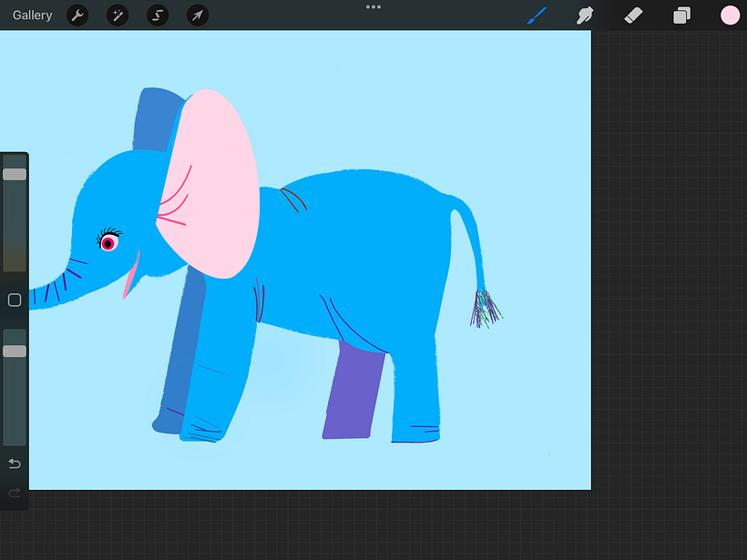Click the brush opacity slider handle
Viewport: 747px width, 560px height.
pyautogui.click(x=15, y=351)
